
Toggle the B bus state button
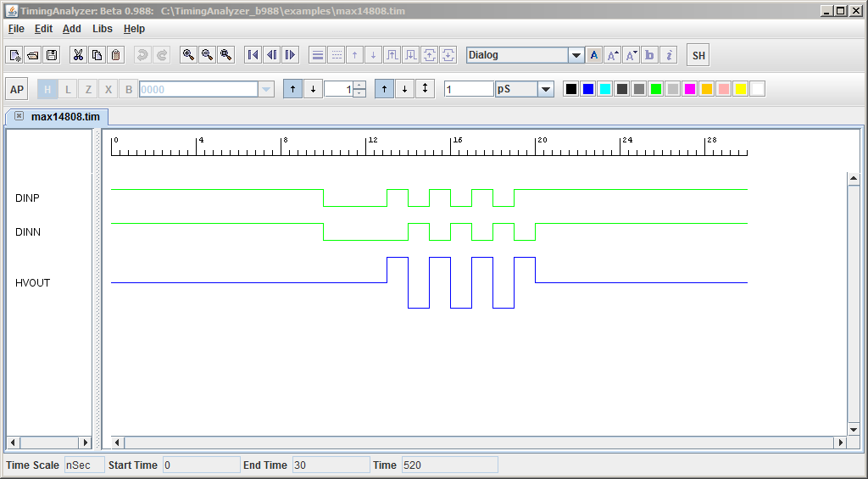129,89
